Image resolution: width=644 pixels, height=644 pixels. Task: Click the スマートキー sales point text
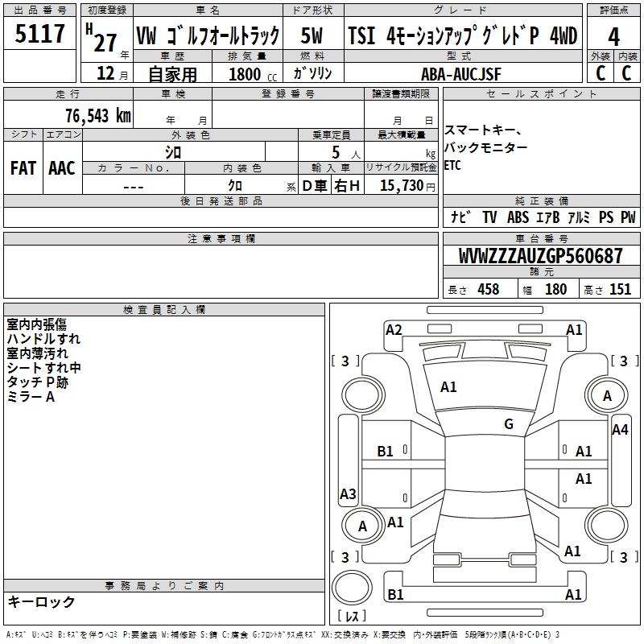tap(483, 131)
